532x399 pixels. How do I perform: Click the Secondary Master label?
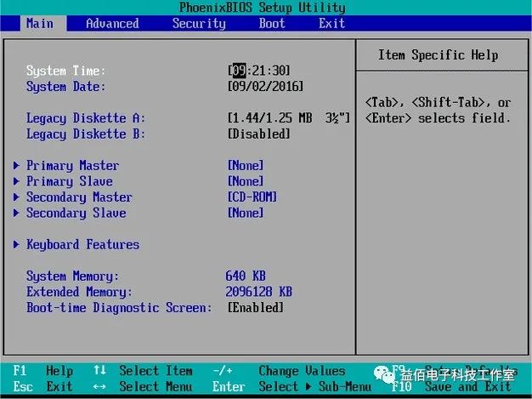coord(79,197)
